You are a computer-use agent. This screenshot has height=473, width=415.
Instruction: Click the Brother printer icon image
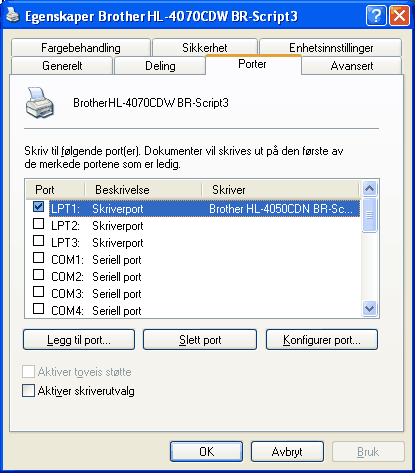(x=40, y=103)
